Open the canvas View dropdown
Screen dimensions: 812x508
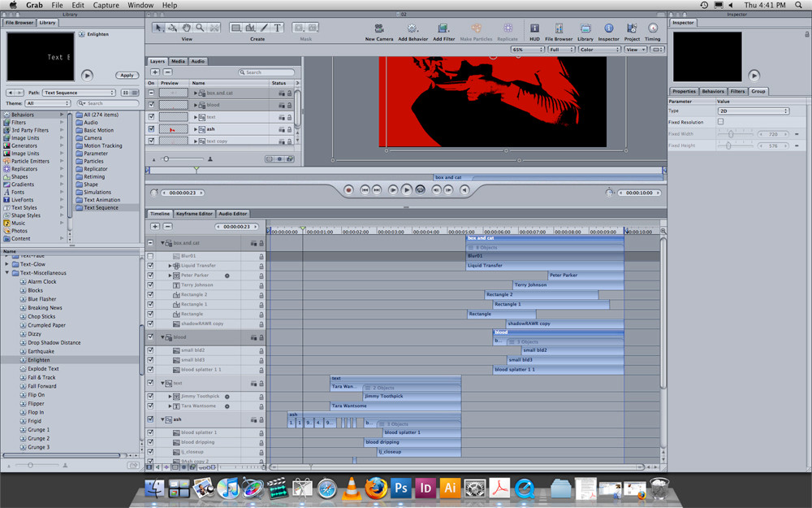(636, 50)
